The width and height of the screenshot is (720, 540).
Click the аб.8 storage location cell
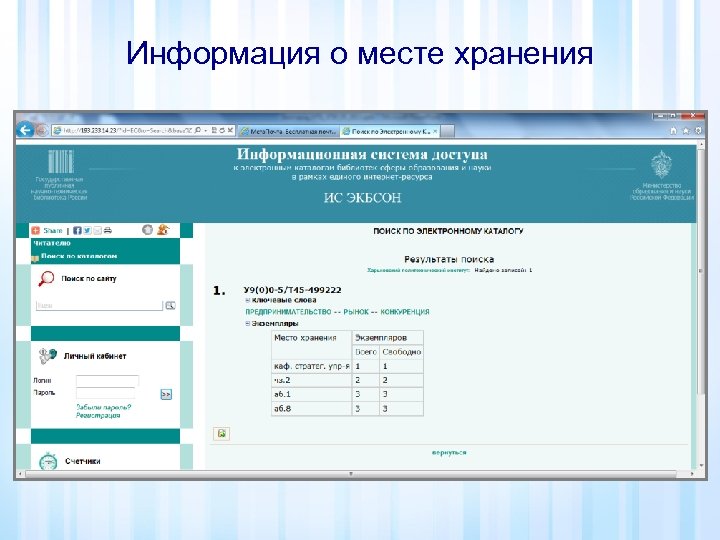(x=311, y=409)
